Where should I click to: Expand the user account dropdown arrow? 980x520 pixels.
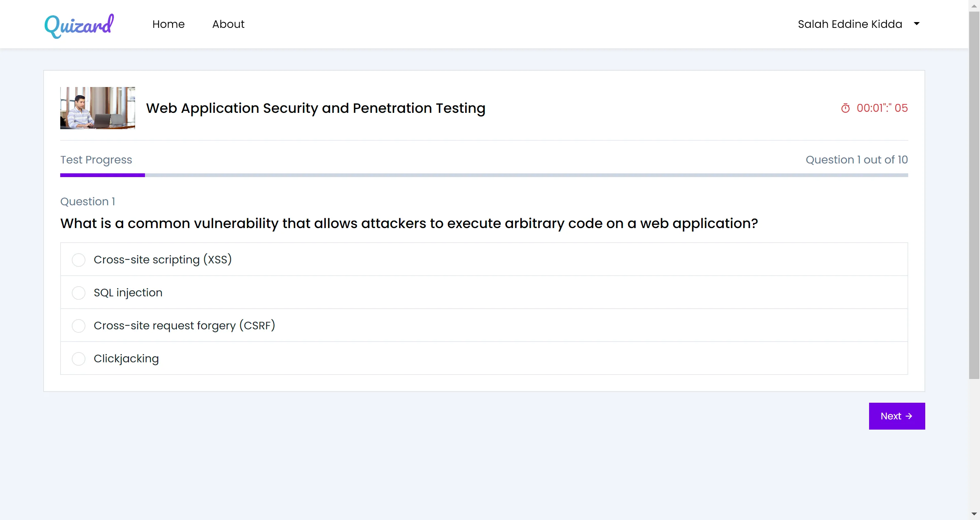click(x=917, y=23)
